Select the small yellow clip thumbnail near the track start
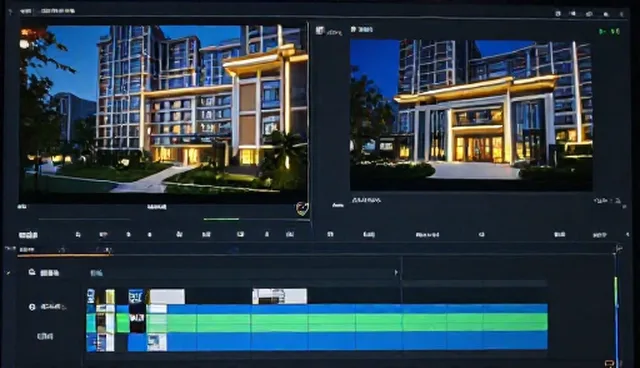640x368 pixels. [110, 297]
